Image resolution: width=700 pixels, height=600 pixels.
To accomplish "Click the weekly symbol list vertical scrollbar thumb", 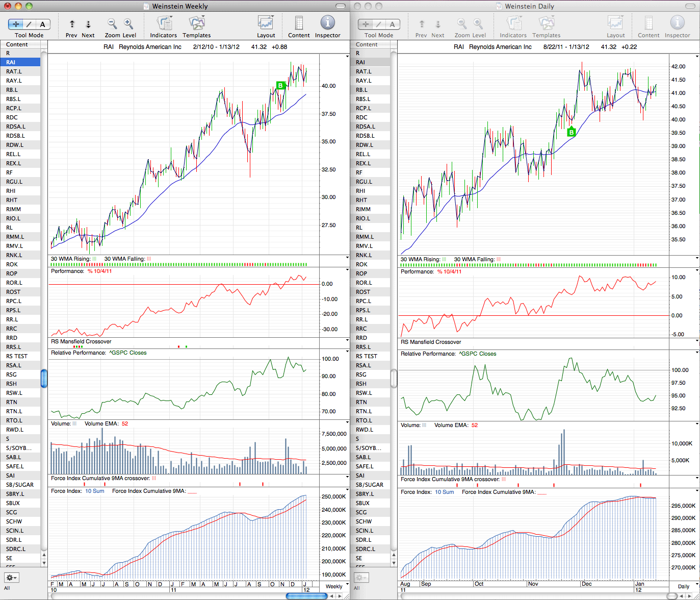I will click(44, 378).
